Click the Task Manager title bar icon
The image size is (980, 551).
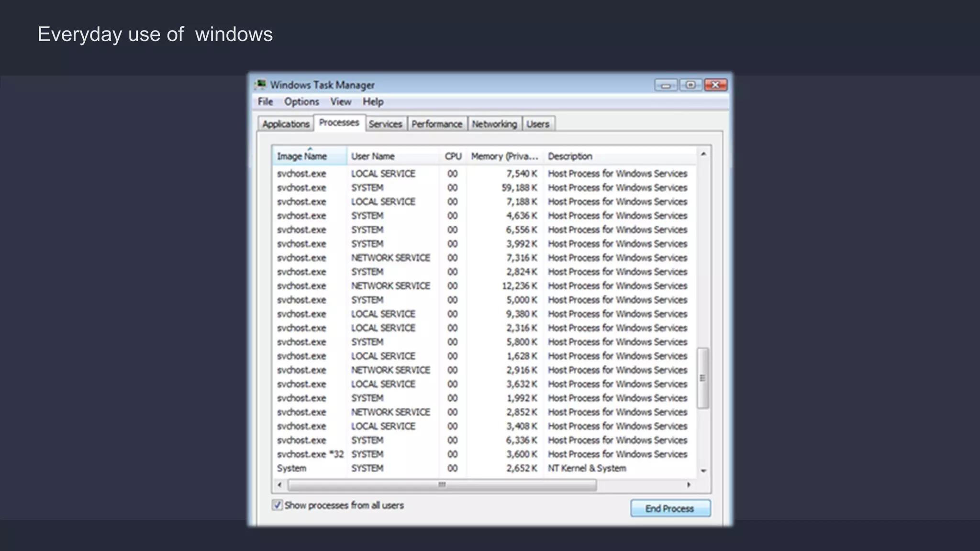[261, 85]
